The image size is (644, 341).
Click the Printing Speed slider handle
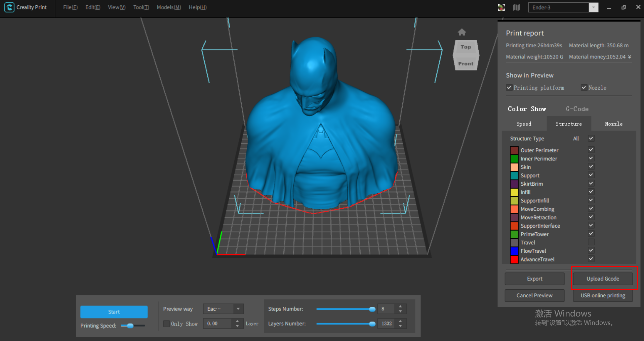130,326
